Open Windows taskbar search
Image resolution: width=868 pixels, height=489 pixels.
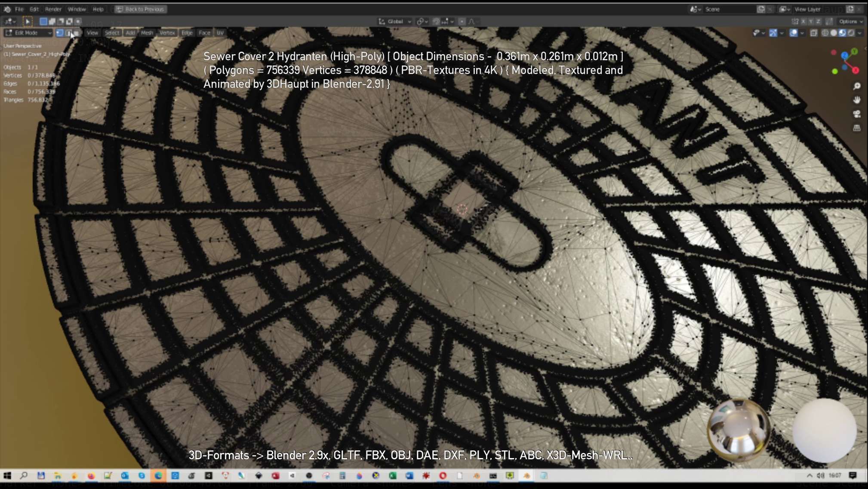coord(24,475)
